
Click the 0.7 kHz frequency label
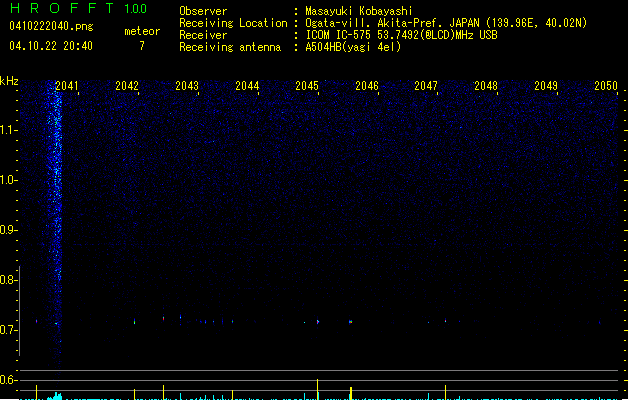pos(8,330)
